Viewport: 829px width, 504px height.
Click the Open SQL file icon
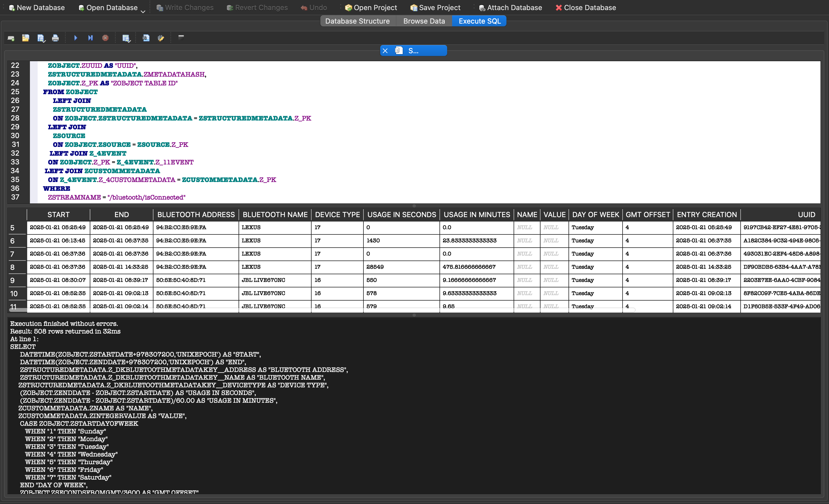point(26,38)
